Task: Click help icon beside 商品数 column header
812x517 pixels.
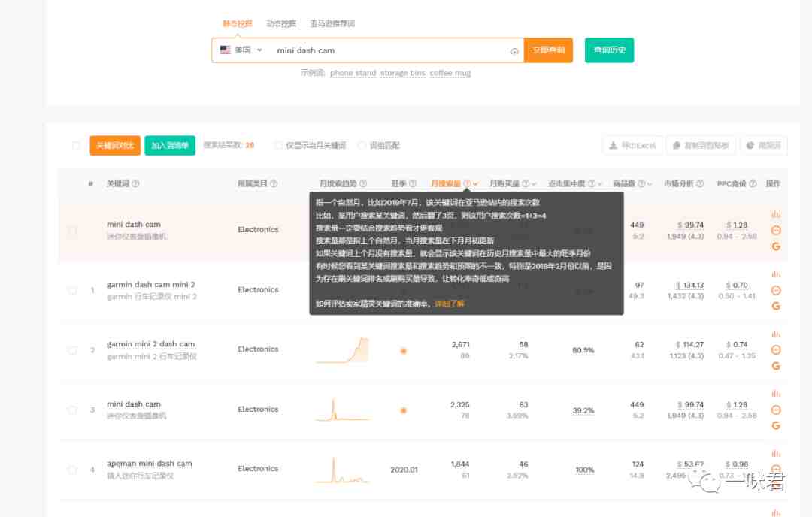Action: [641, 183]
